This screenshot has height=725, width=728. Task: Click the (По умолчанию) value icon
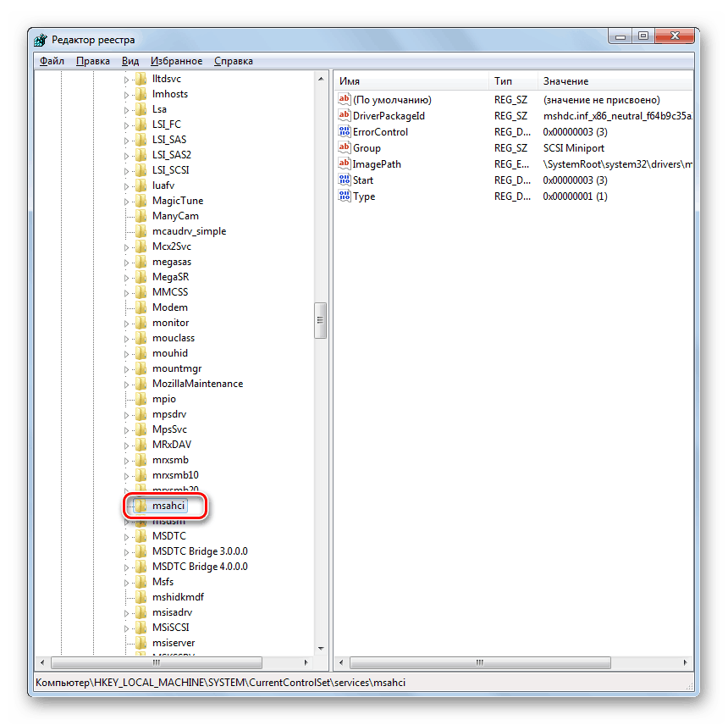coord(344,99)
